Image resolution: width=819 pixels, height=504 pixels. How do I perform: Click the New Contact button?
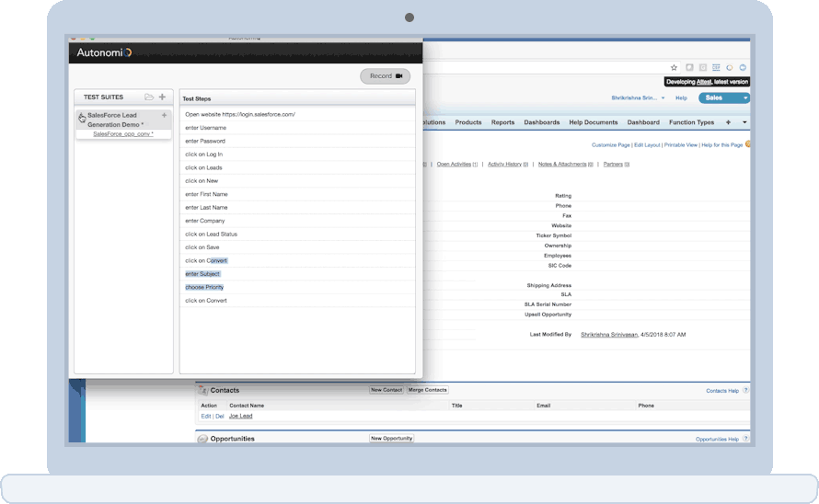pyautogui.click(x=386, y=390)
